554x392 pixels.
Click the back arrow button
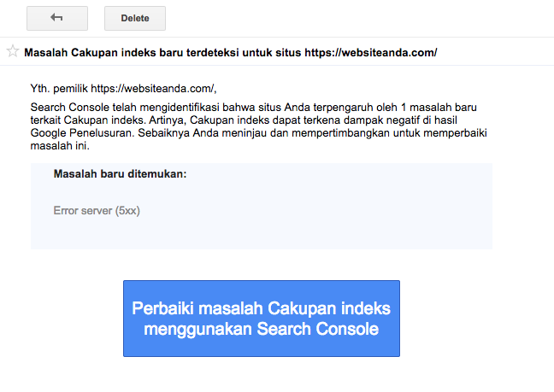coord(57,18)
